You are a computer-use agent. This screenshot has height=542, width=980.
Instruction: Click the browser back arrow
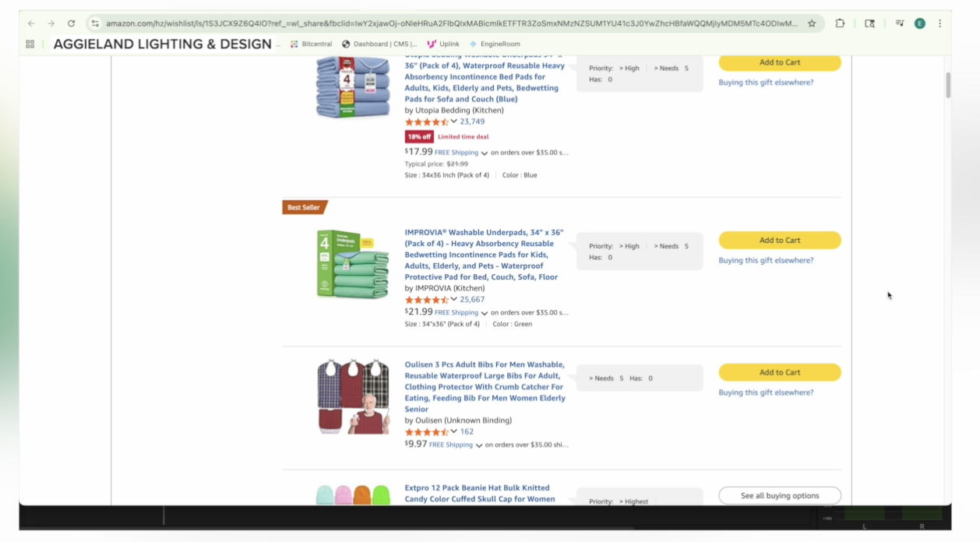click(x=31, y=23)
